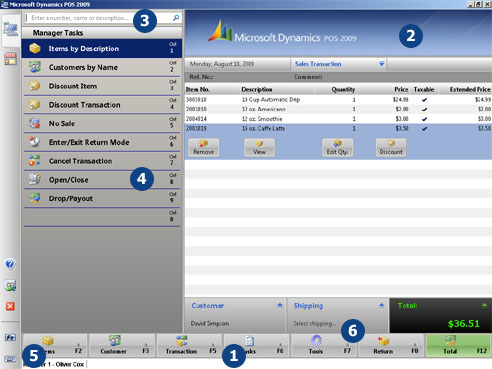Click the Drop/Payout icon
Screen dimensions: 492x369
[x=34, y=198]
